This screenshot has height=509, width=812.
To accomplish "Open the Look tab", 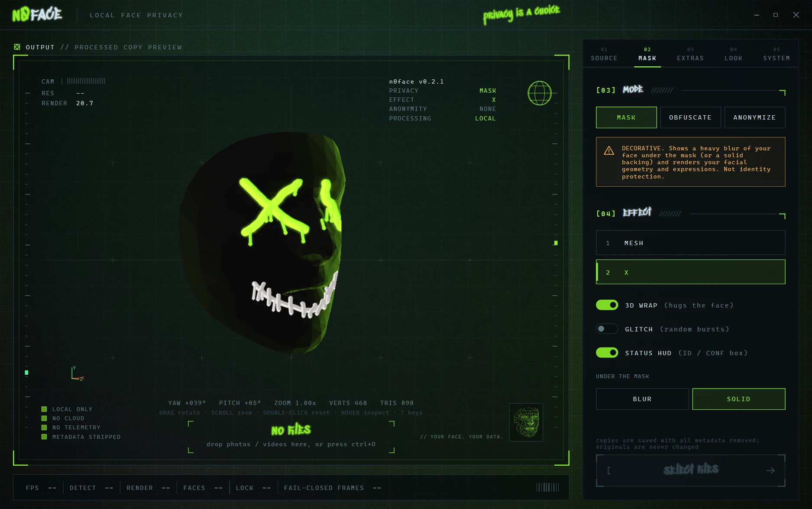I will [733, 55].
